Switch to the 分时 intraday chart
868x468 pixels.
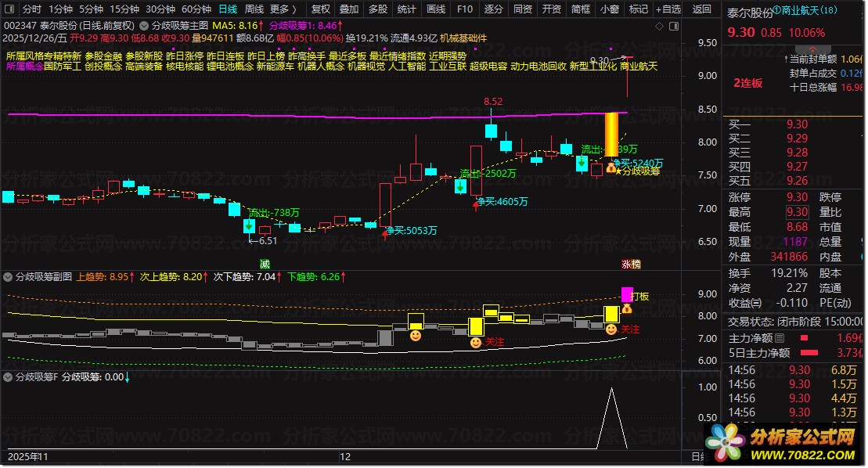[31, 9]
